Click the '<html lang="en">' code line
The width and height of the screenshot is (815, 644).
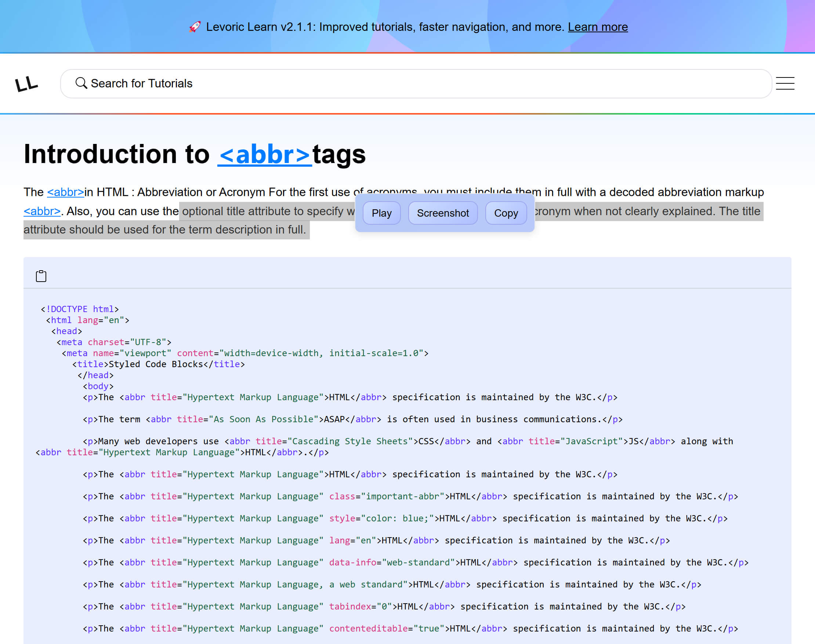(x=87, y=320)
